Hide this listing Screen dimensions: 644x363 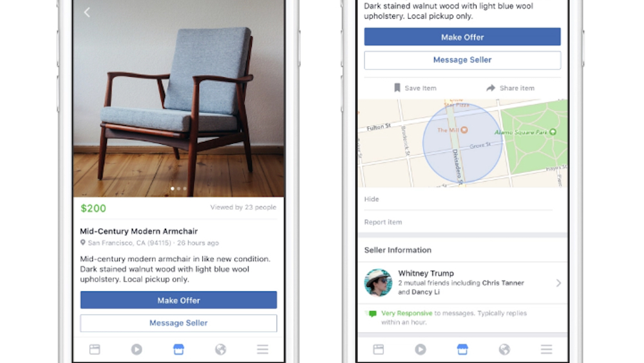coord(372,199)
